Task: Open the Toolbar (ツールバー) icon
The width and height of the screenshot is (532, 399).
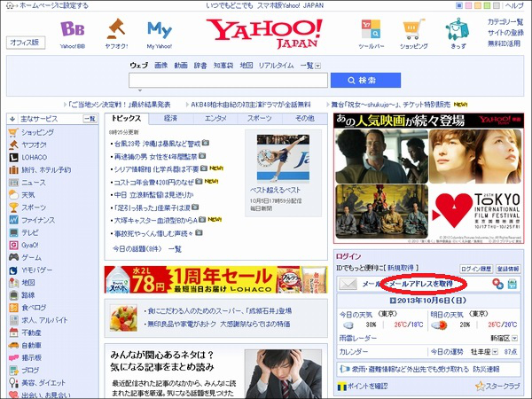Action: (x=371, y=29)
